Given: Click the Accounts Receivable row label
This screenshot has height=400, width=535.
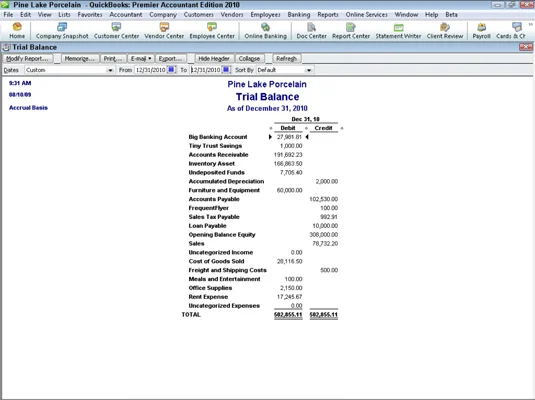Looking at the screenshot, I should tap(218, 155).
